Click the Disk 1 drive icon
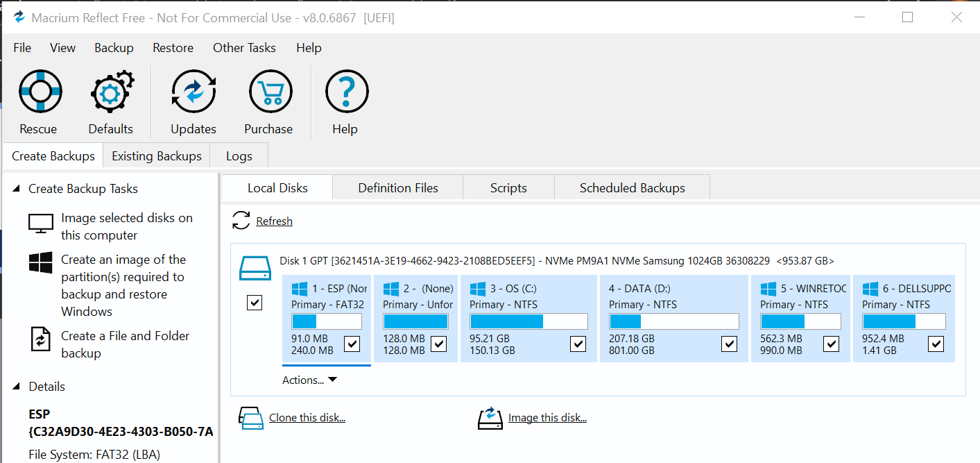Viewport: 980px width, 463px height. click(255, 268)
